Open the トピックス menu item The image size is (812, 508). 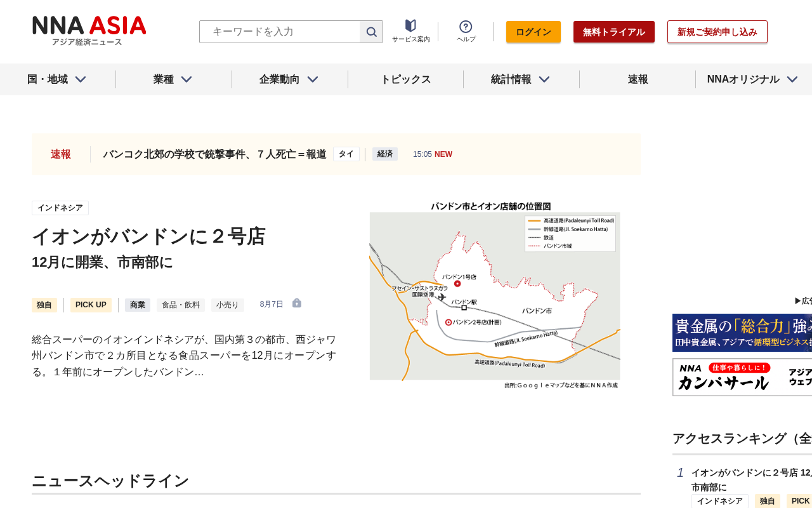405,79
